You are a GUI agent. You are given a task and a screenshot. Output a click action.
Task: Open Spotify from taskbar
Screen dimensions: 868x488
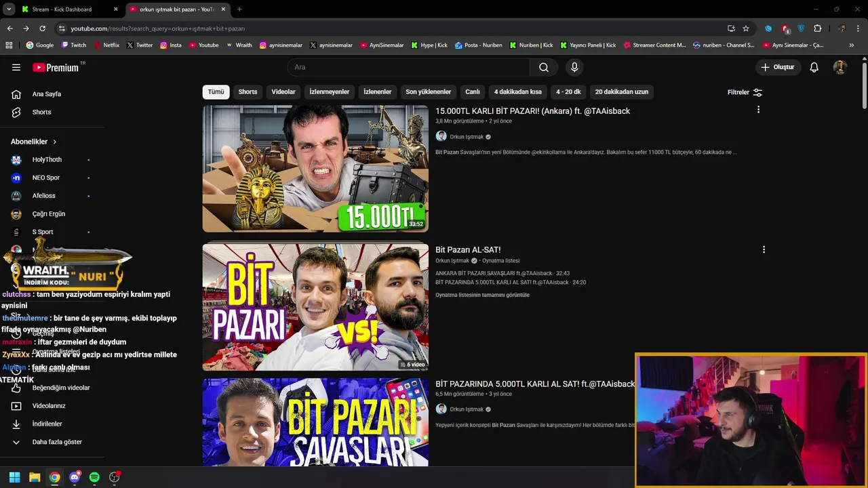tap(94, 477)
